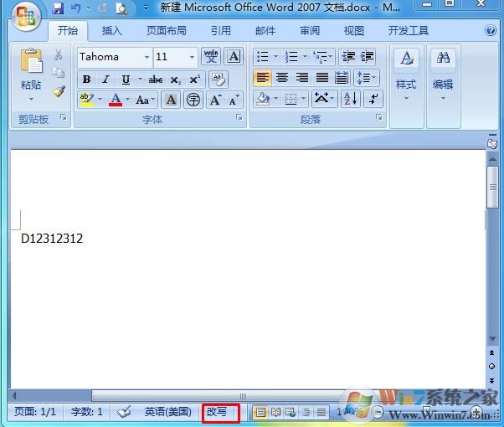This screenshot has height=427, width=504.
Task: Save the document with floppy icon
Action: coord(58,8)
